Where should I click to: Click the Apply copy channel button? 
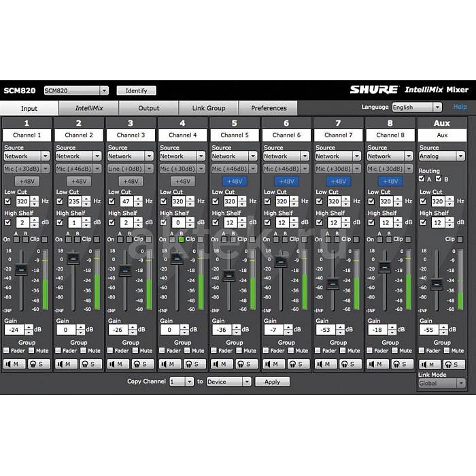pos(272,381)
